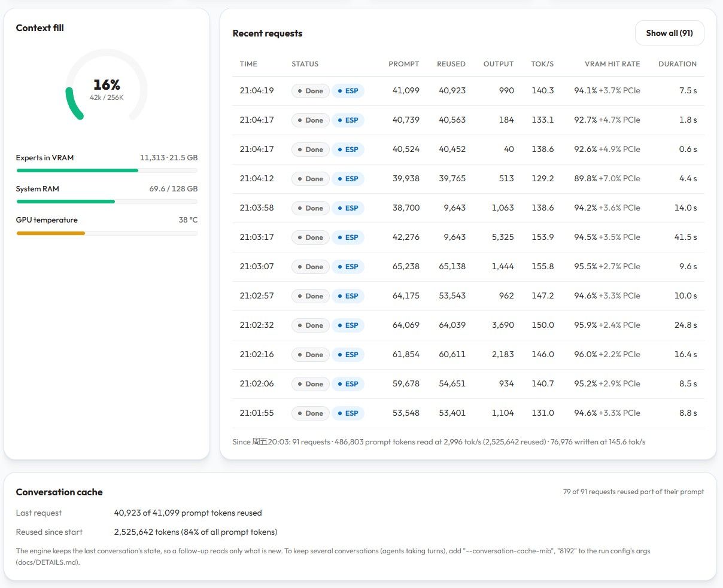Click the Done badge in the 21:04:19 row
This screenshot has height=588, width=723.
coord(310,91)
